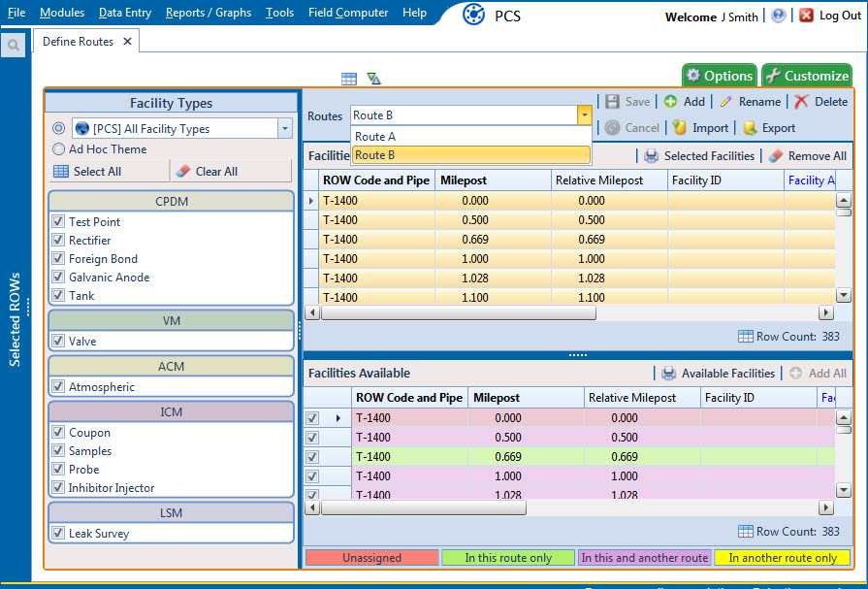Click the Add route plus icon
This screenshot has height=589, width=868.
click(x=670, y=102)
